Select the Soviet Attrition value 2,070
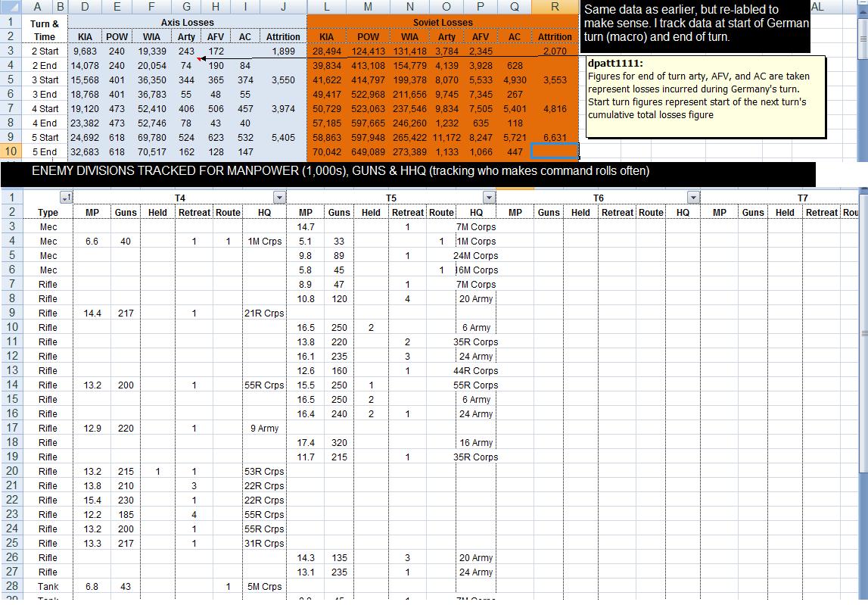Image resolution: width=868 pixels, height=605 pixels. [x=555, y=51]
